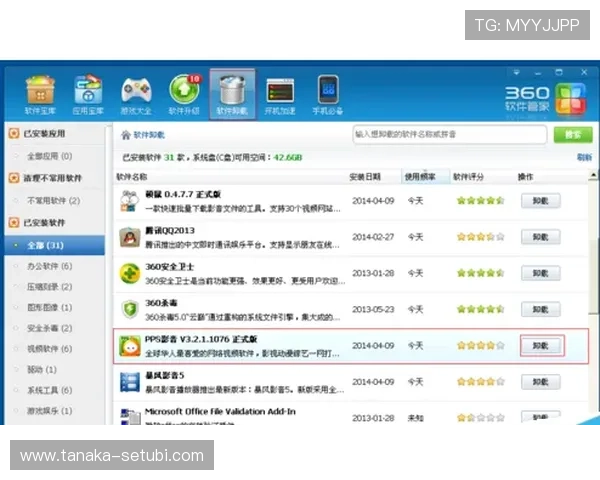Select 系统工具 (6) category

click(x=49, y=390)
